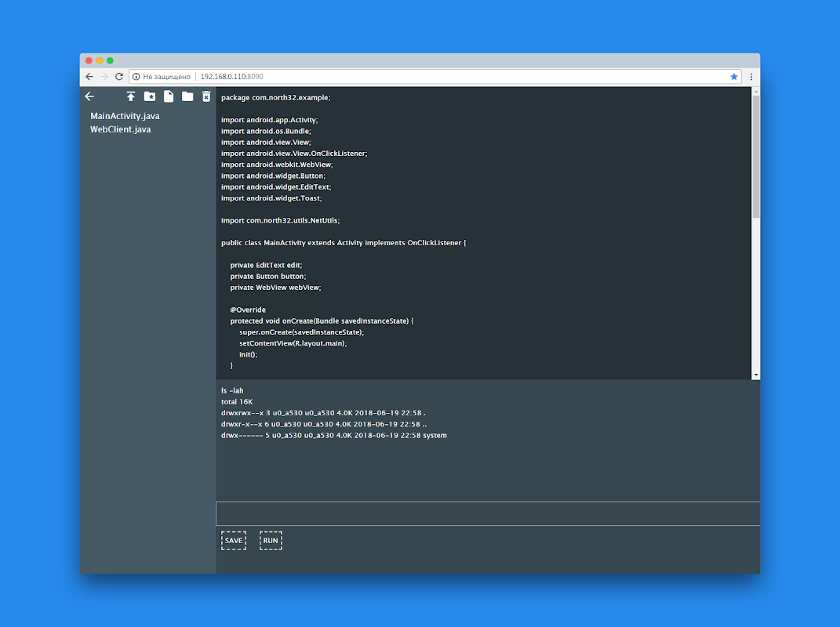Click the 'public class MainActivity' declaration line
This screenshot has height=627, width=840.
coord(344,243)
